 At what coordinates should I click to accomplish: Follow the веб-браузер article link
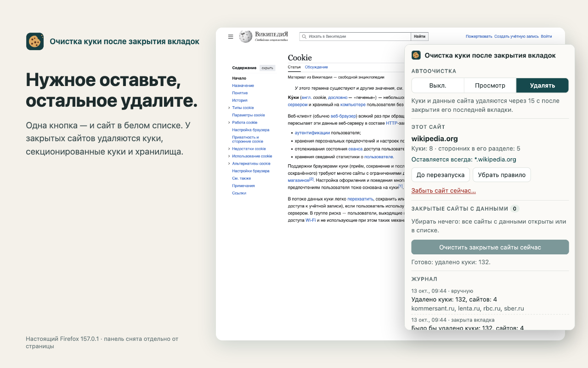[x=344, y=116]
